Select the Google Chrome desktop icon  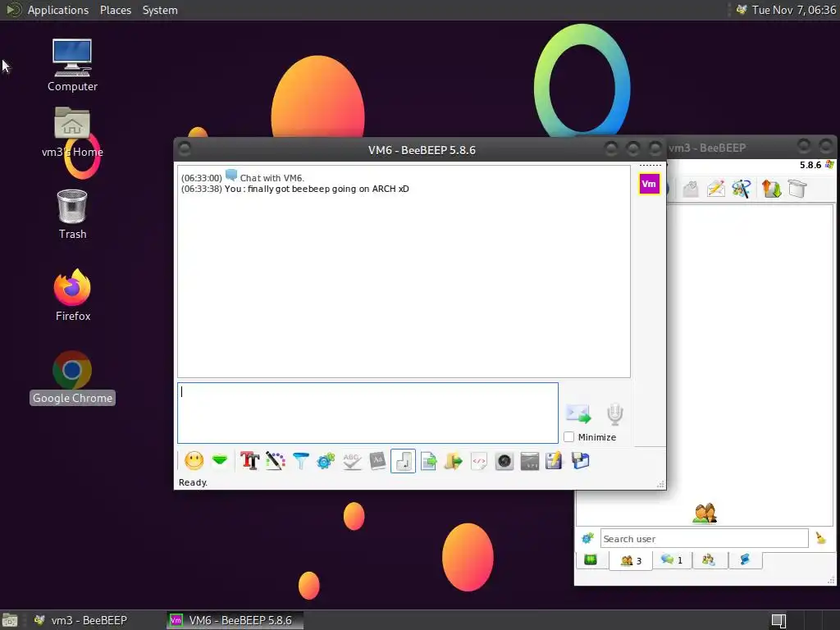(x=72, y=377)
